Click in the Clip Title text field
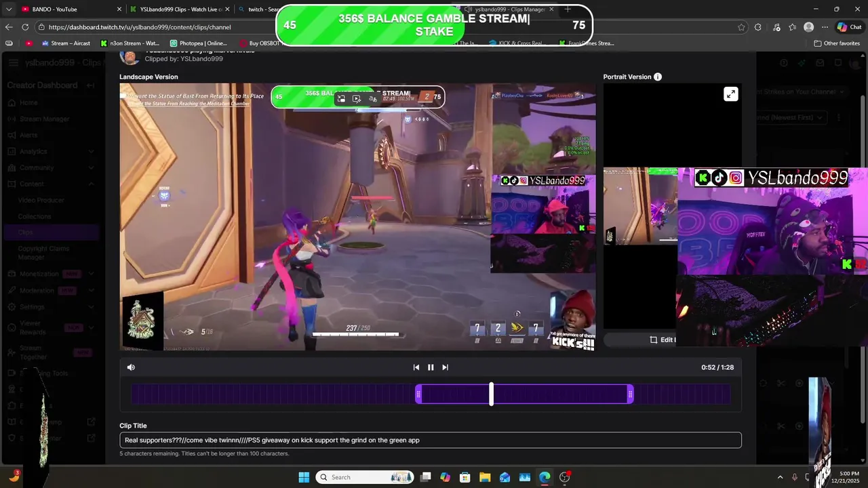 click(431, 440)
